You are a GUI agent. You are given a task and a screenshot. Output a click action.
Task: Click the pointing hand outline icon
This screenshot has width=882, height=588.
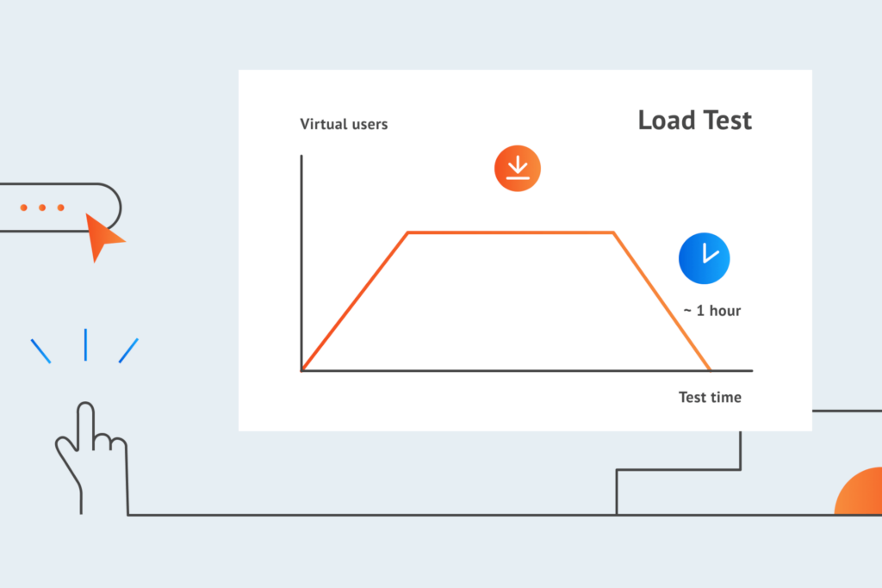coord(91,458)
